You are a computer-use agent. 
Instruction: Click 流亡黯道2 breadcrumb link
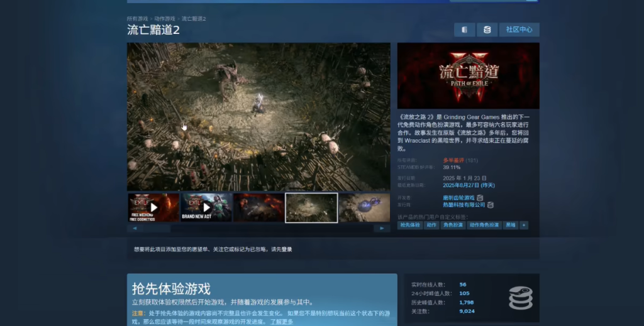194,19
